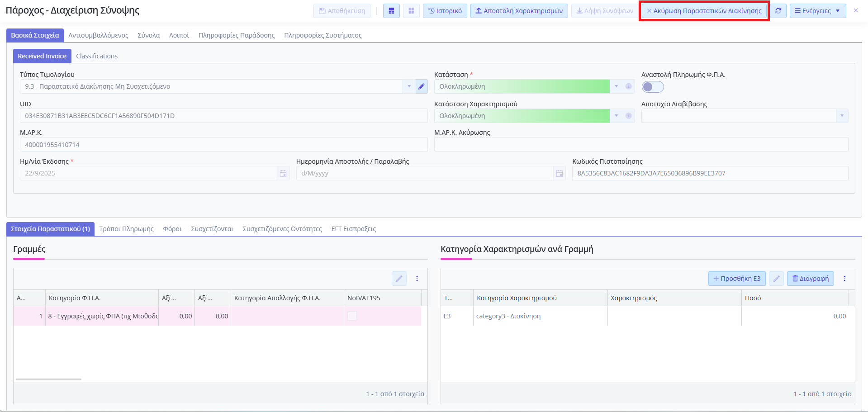
Task: Expand the Αποτυχία Διαβίβασης dropdown
Action: tap(842, 116)
